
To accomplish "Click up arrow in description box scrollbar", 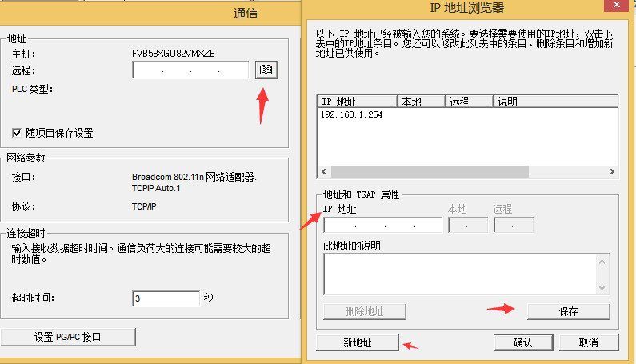I will (603, 260).
